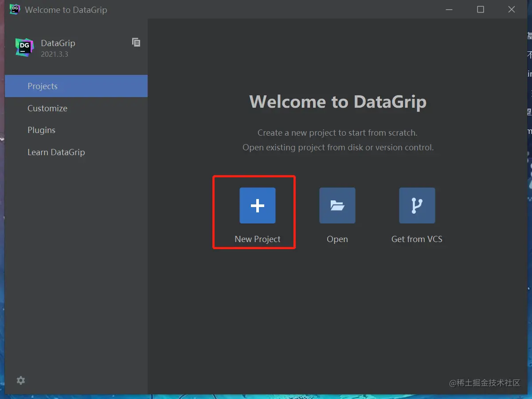The image size is (532, 399).
Task: Click the Welcome to DataGrip heading
Action: click(x=338, y=102)
